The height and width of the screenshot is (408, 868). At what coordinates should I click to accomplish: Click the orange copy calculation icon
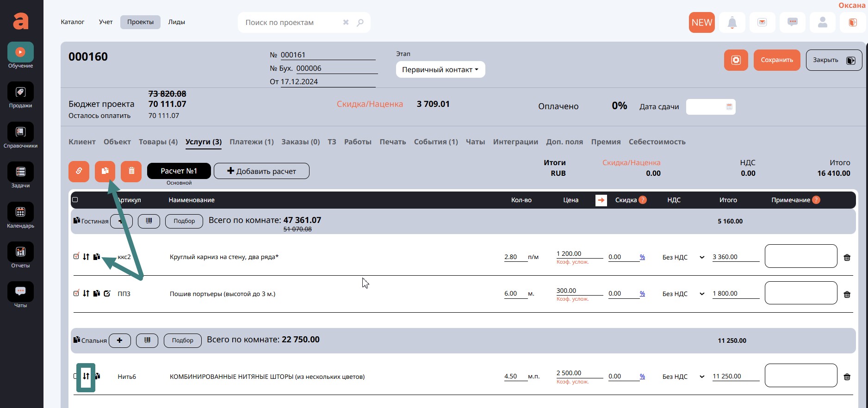105,171
